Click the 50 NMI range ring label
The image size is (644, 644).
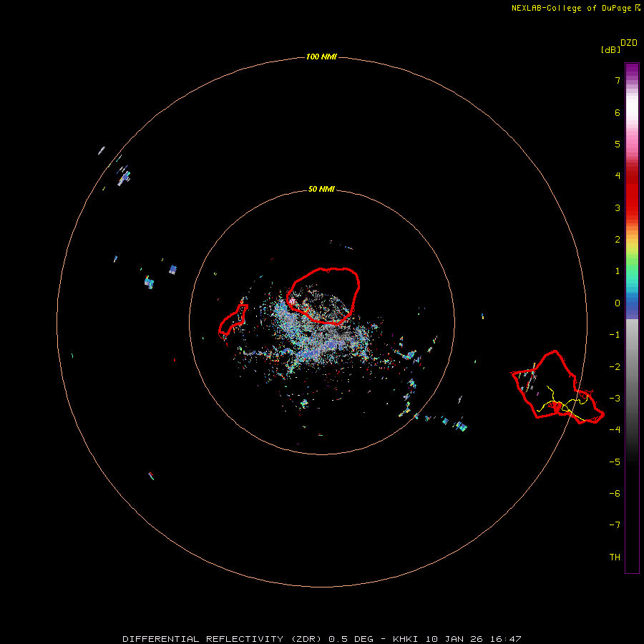[321, 189]
